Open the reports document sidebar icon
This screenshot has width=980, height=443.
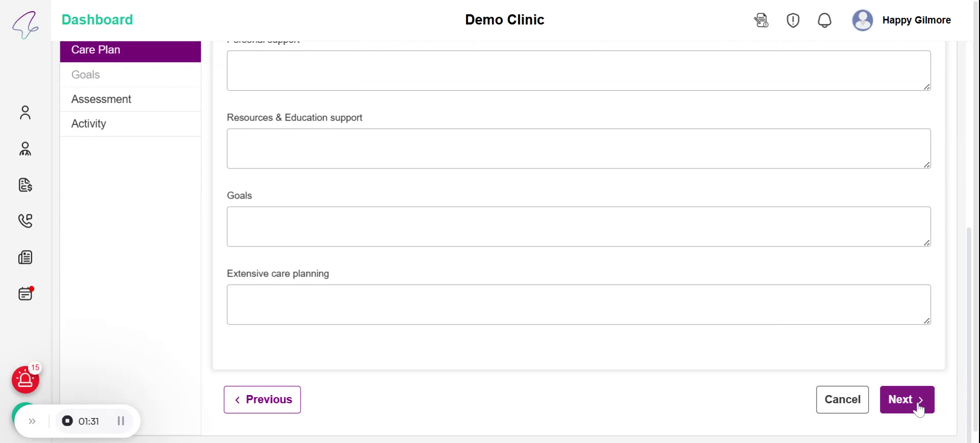[x=25, y=257]
